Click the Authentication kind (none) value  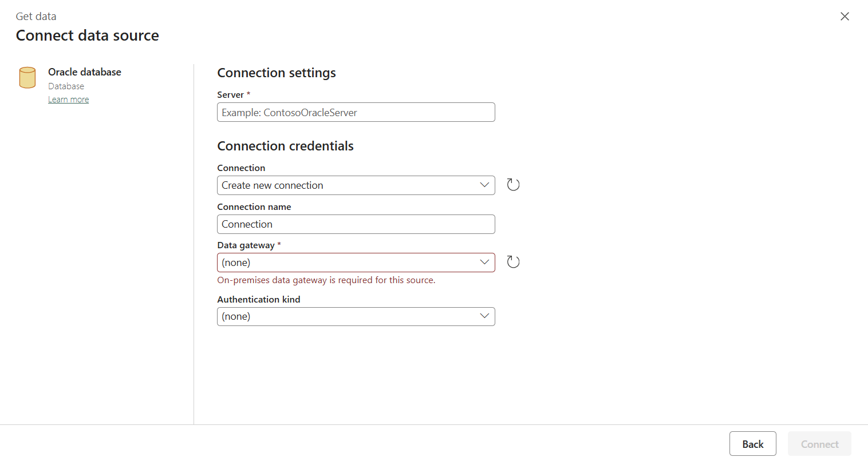pyautogui.click(x=236, y=316)
